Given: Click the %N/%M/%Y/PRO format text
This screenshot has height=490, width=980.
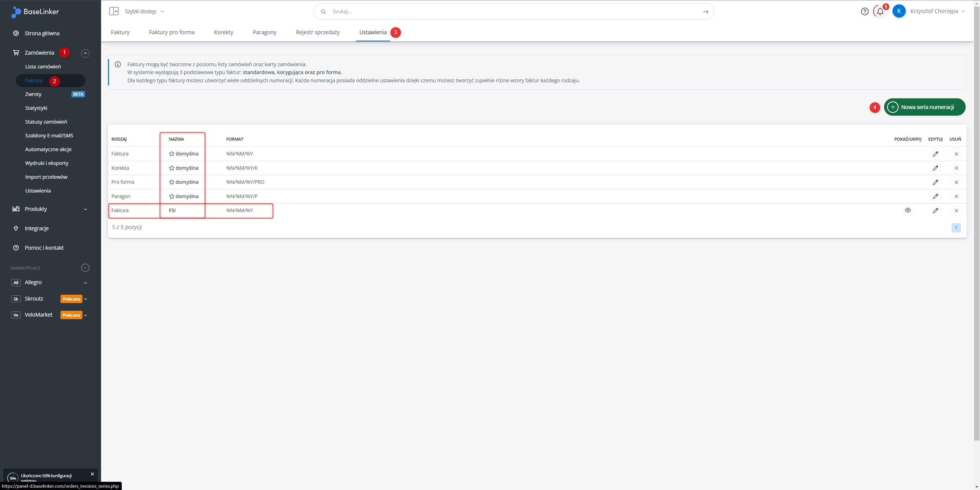Looking at the screenshot, I should click(x=245, y=182).
